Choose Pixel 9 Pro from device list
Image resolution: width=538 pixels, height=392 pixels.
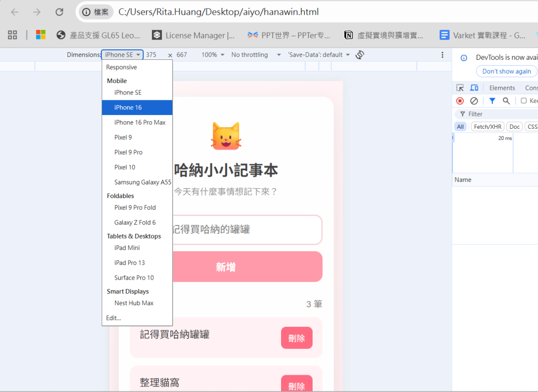coord(137,152)
